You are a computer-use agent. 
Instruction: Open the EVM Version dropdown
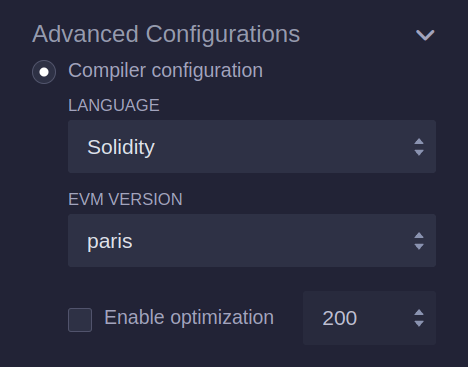(252, 241)
